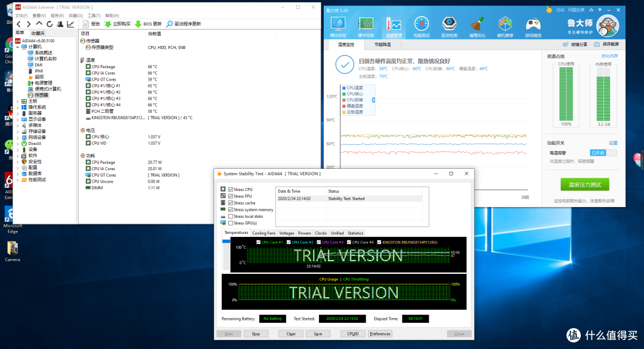Expand 显示设备 tree node
This screenshot has width=644, height=349.
(x=18, y=119)
